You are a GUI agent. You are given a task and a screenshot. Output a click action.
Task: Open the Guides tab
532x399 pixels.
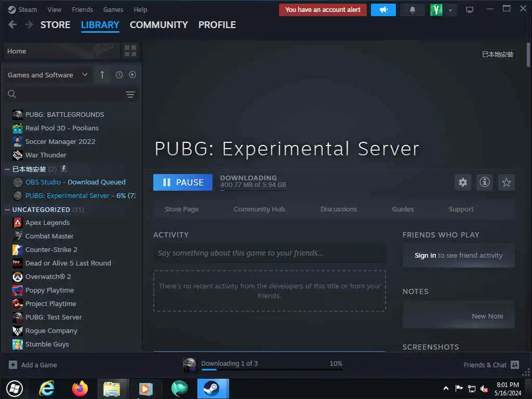coord(403,209)
